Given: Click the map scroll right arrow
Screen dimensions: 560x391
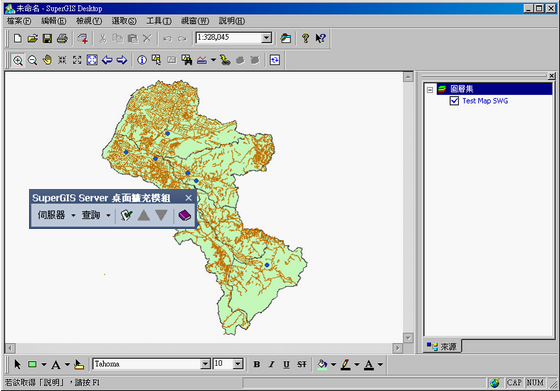Looking at the screenshot, I should (x=397, y=348).
